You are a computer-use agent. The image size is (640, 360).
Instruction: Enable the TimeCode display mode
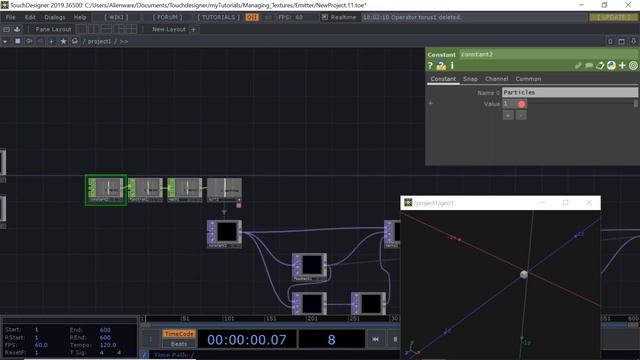[179, 334]
